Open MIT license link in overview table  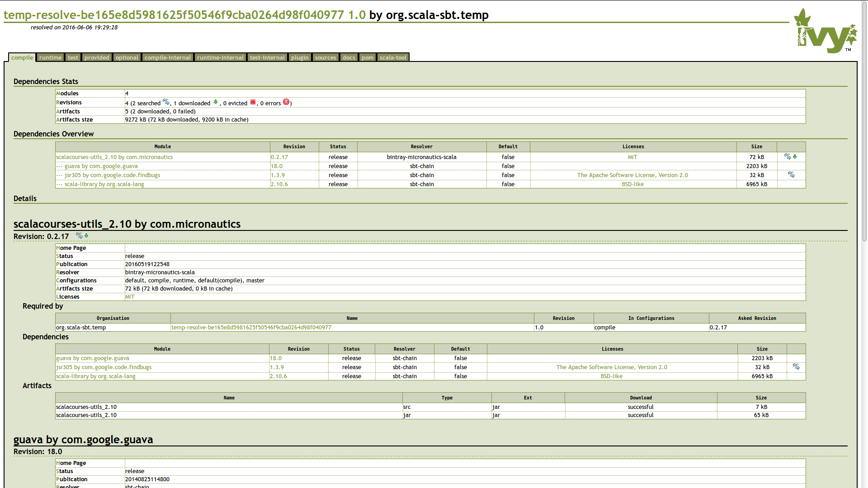tap(632, 157)
